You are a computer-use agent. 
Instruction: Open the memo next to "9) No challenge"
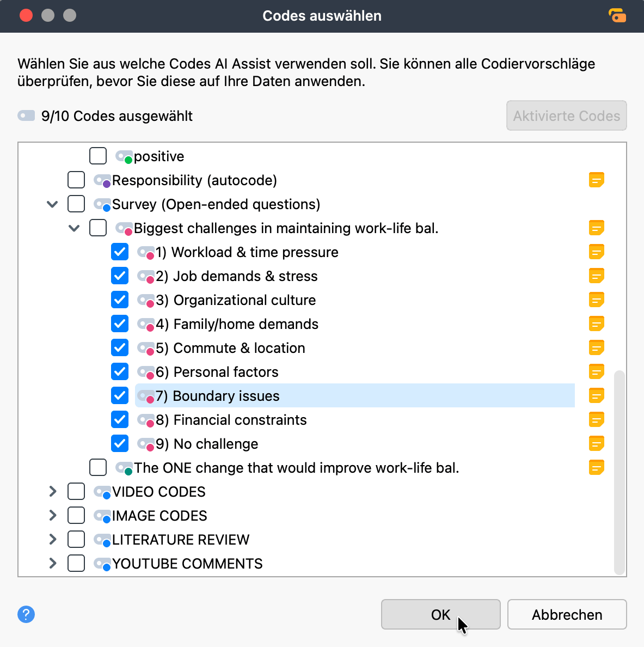tap(597, 443)
